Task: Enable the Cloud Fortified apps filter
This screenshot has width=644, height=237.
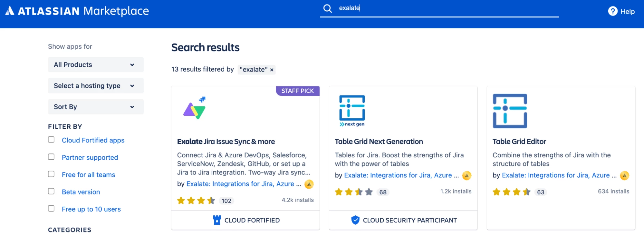Action: (x=51, y=140)
